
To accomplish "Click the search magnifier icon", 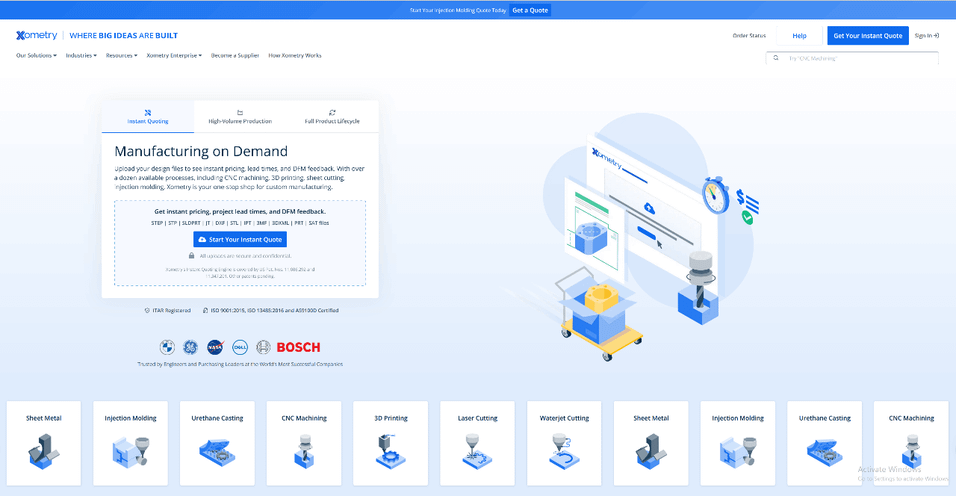I will [x=776, y=58].
